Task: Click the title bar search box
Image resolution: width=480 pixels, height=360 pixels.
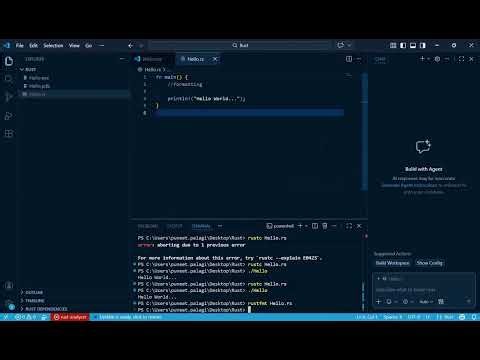Action: click(240, 45)
